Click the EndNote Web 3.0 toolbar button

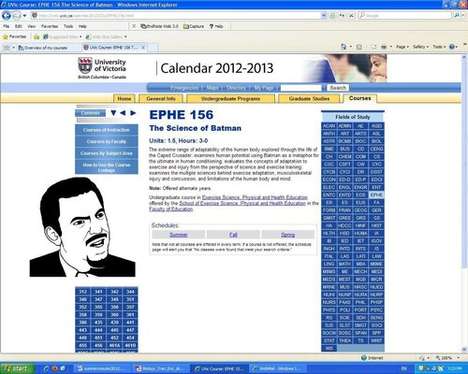[160, 26]
